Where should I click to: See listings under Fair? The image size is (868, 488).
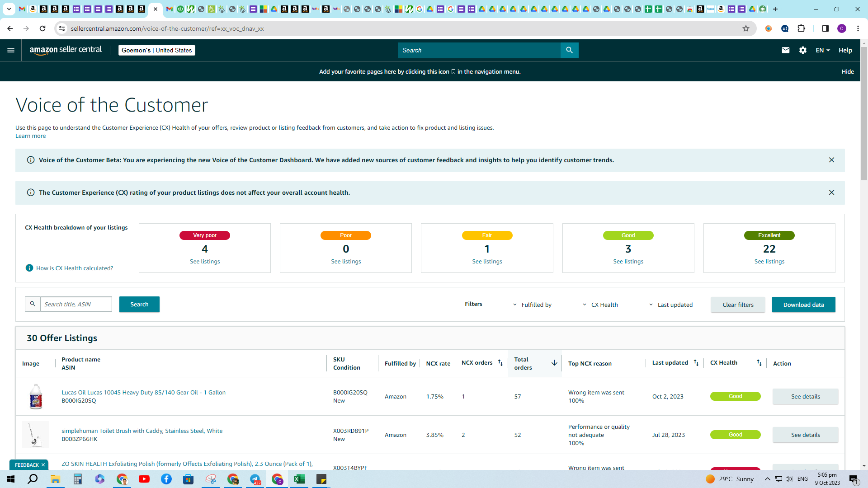[x=487, y=261]
